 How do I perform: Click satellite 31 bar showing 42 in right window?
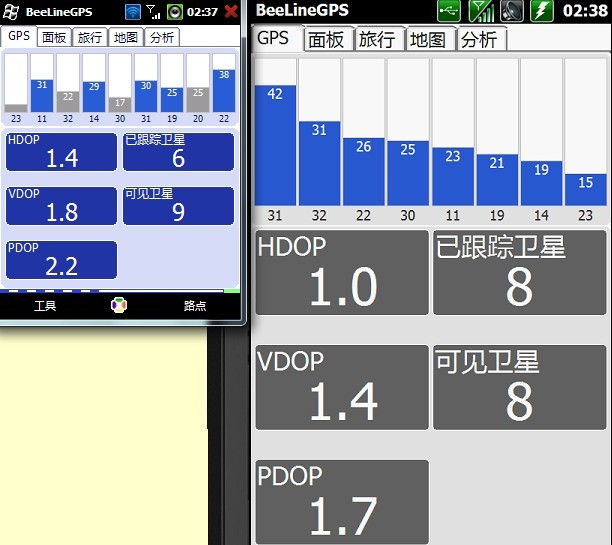[275, 145]
